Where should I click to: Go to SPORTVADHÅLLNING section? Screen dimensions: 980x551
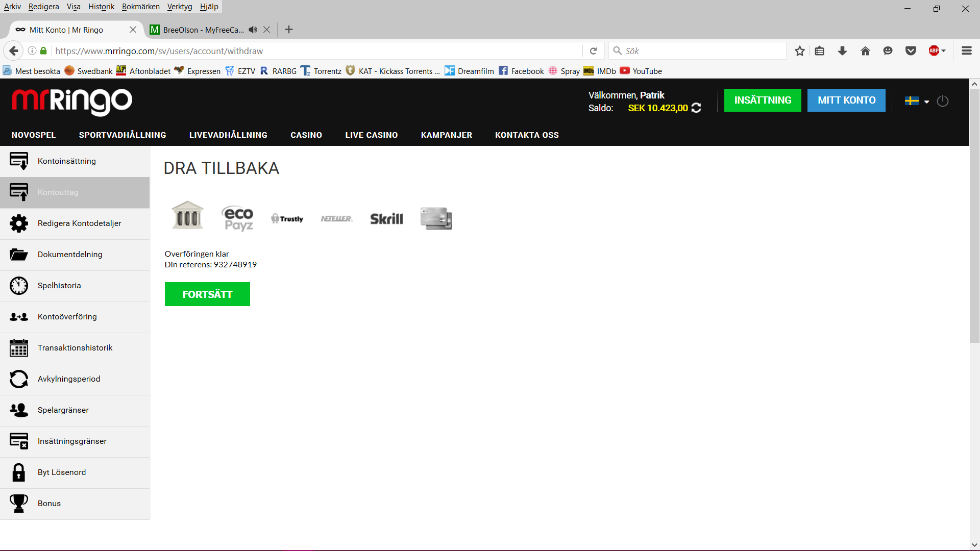click(122, 135)
